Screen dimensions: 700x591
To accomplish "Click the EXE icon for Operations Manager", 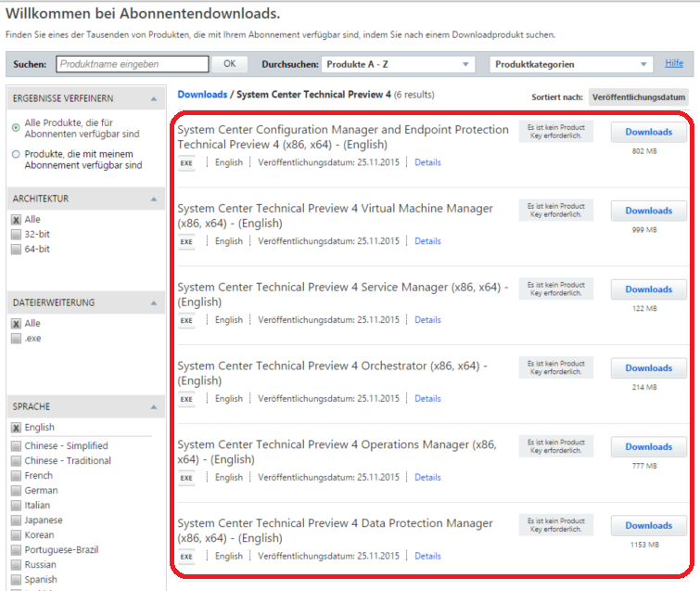I will [186, 478].
